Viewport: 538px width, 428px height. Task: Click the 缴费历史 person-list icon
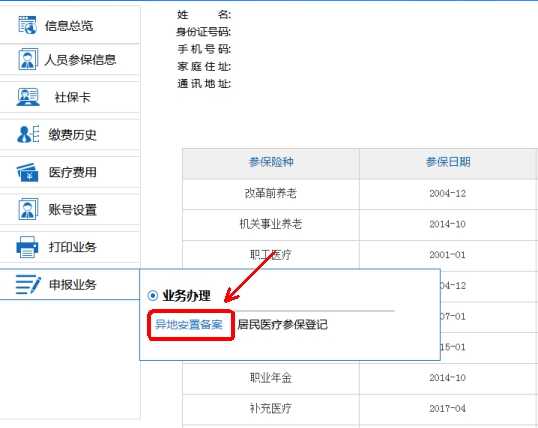pyautogui.click(x=28, y=134)
